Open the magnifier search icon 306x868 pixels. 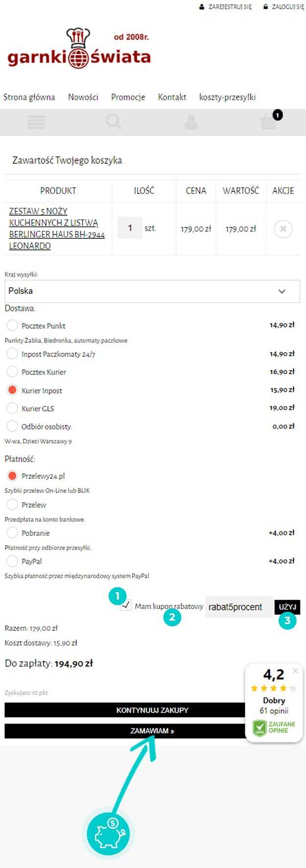pyautogui.click(x=114, y=121)
